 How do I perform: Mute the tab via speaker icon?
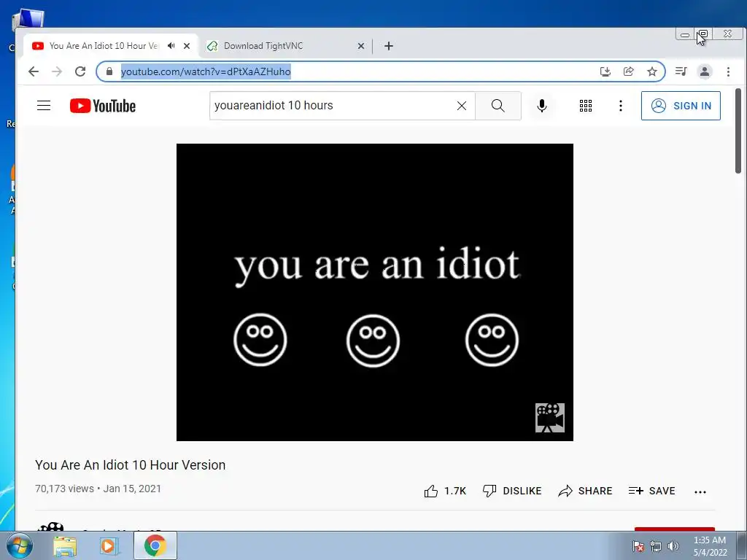(x=171, y=46)
